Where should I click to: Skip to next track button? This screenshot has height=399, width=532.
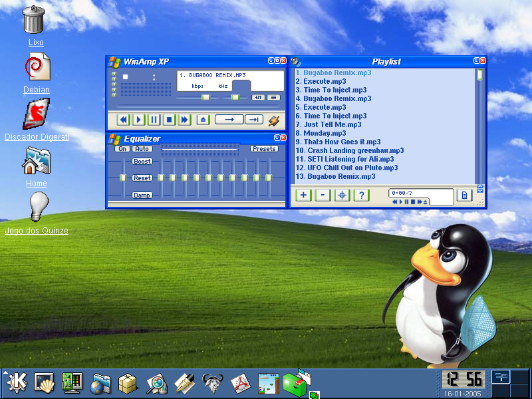pos(184,120)
